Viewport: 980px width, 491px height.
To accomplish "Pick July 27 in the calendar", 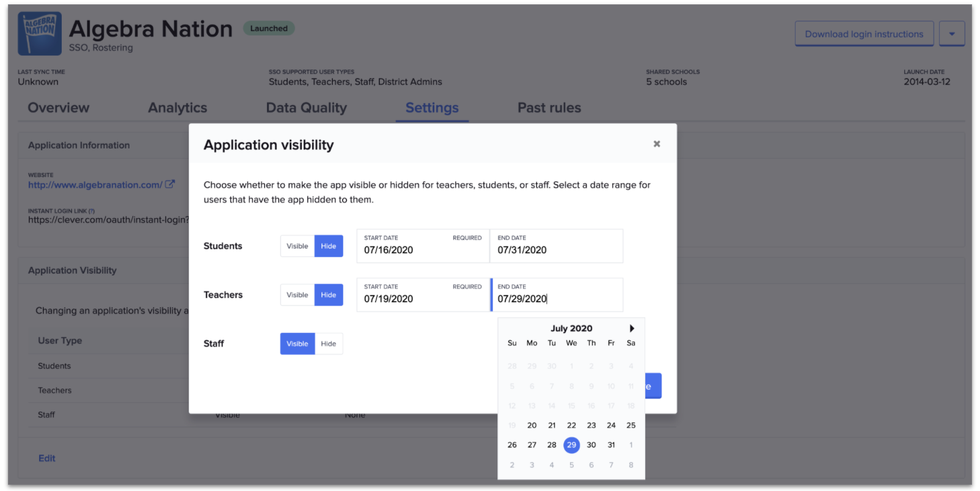I will (x=532, y=445).
